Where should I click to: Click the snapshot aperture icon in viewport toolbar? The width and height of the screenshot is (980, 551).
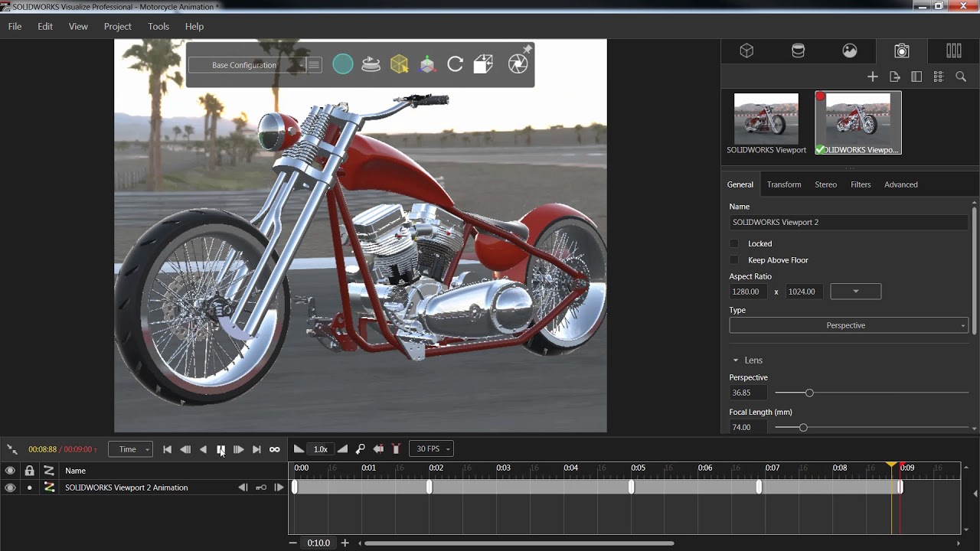point(518,64)
